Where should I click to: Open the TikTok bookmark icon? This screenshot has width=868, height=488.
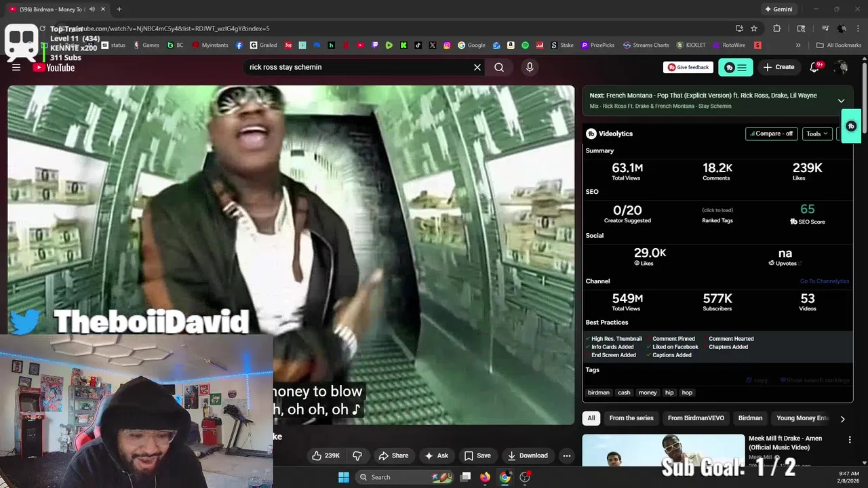(x=418, y=45)
